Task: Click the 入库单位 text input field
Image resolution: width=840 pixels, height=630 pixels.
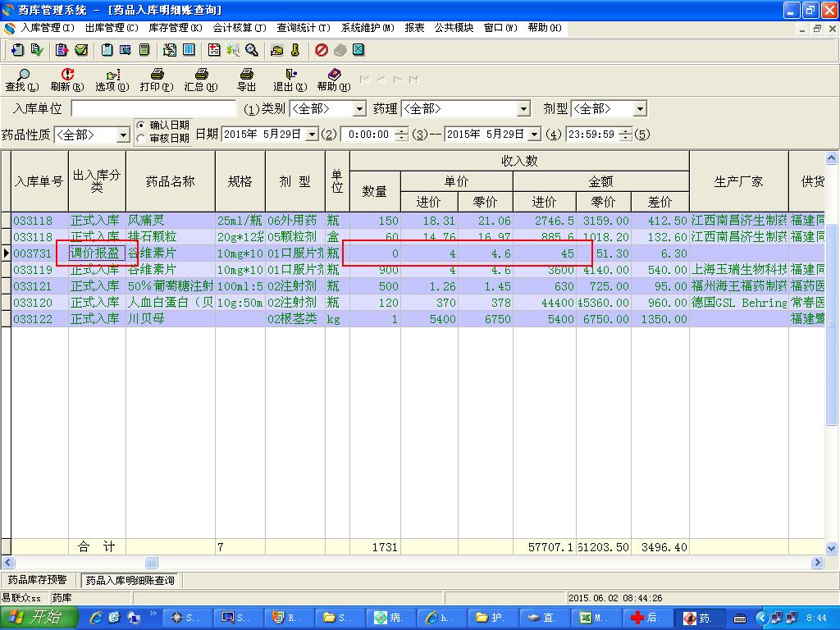Action: [153, 109]
